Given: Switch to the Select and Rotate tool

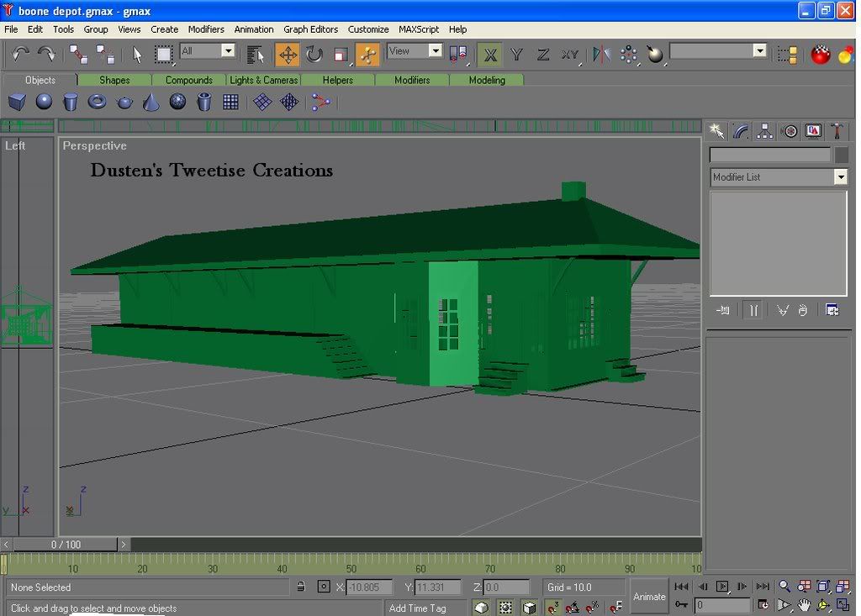Looking at the screenshot, I should coord(314,55).
